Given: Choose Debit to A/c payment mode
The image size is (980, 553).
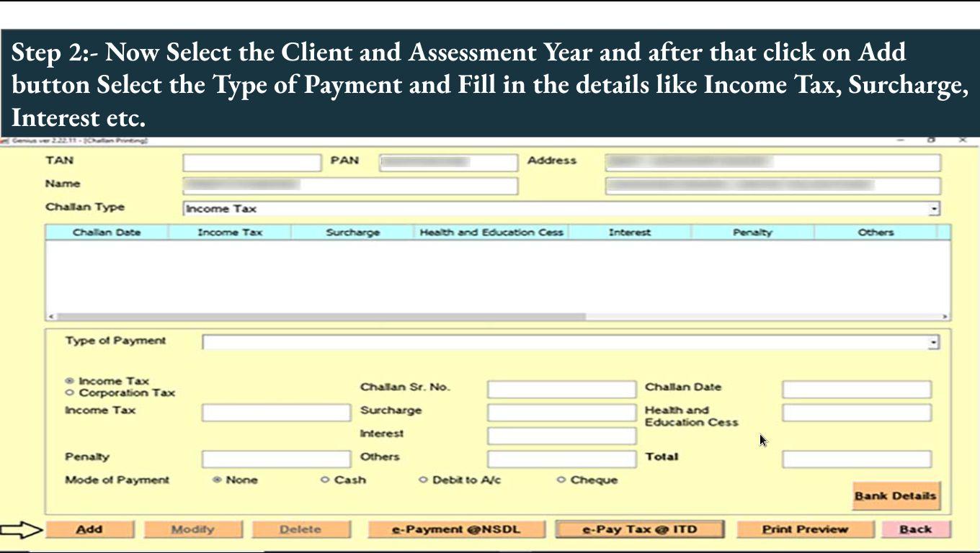Looking at the screenshot, I should [423, 480].
